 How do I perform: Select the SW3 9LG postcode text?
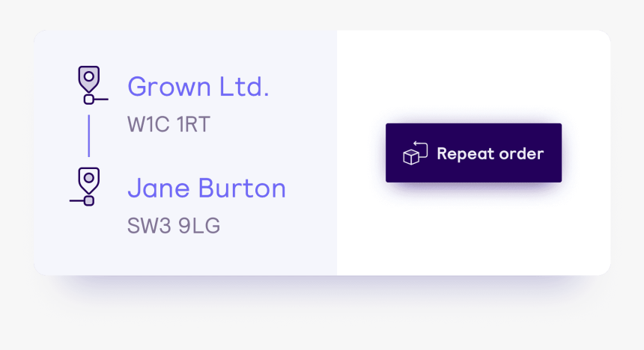coord(174,225)
